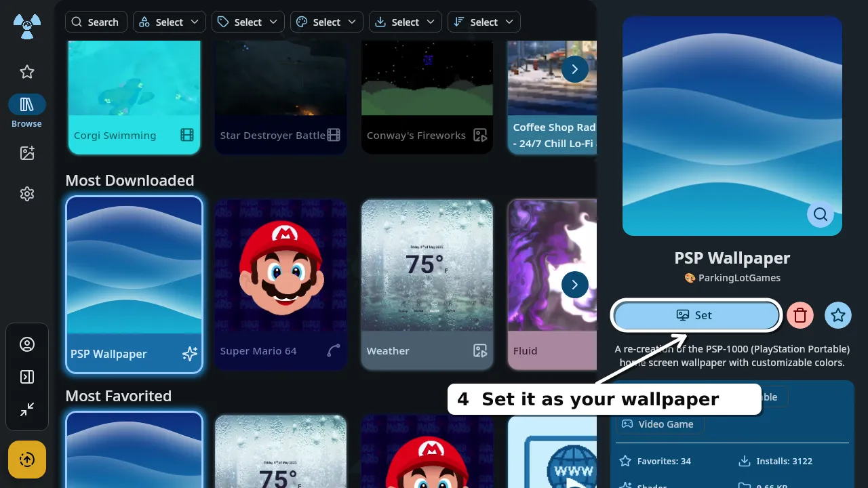The width and height of the screenshot is (868, 488).
Task: Click Installs: 3122 stat
Action: 775,461
